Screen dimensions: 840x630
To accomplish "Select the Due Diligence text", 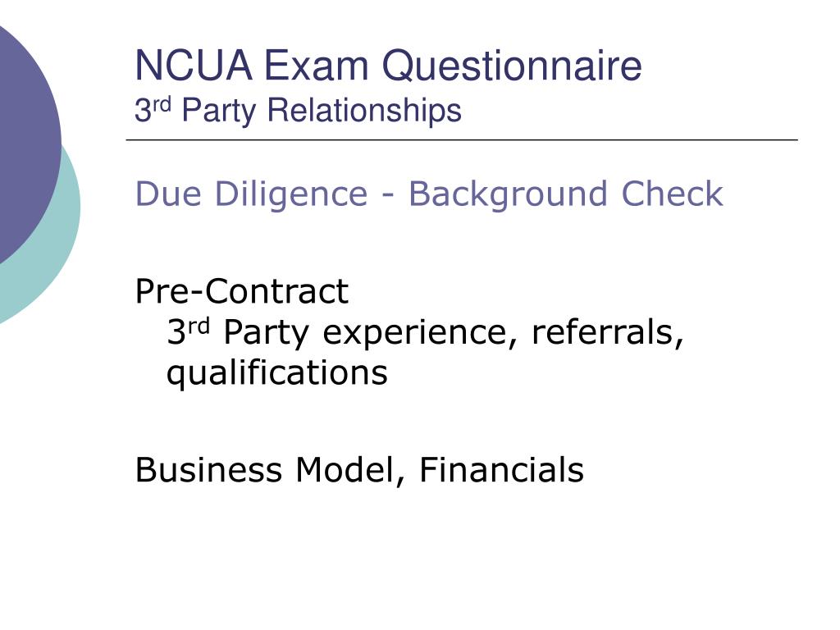I will [252, 194].
